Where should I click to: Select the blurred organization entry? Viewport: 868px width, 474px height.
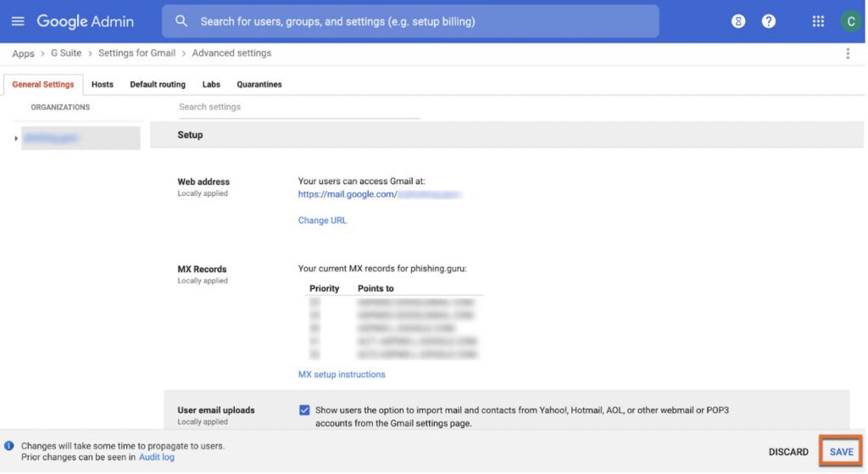coord(81,138)
